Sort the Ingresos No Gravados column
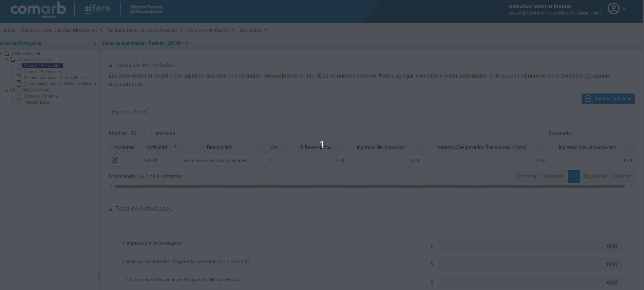The image size is (644, 290). 417,147
